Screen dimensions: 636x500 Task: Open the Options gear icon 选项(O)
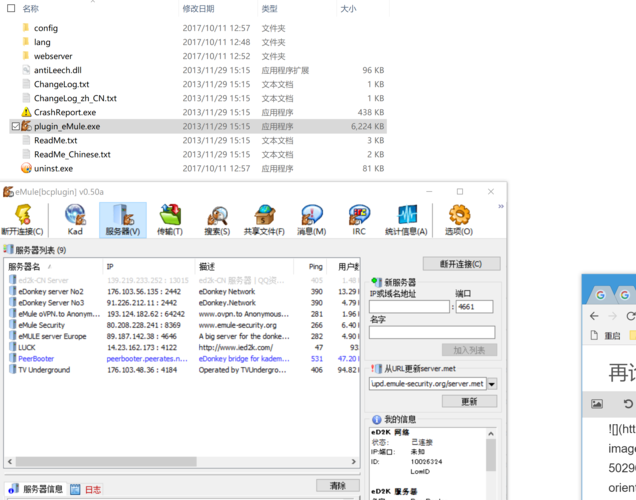click(459, 219)
